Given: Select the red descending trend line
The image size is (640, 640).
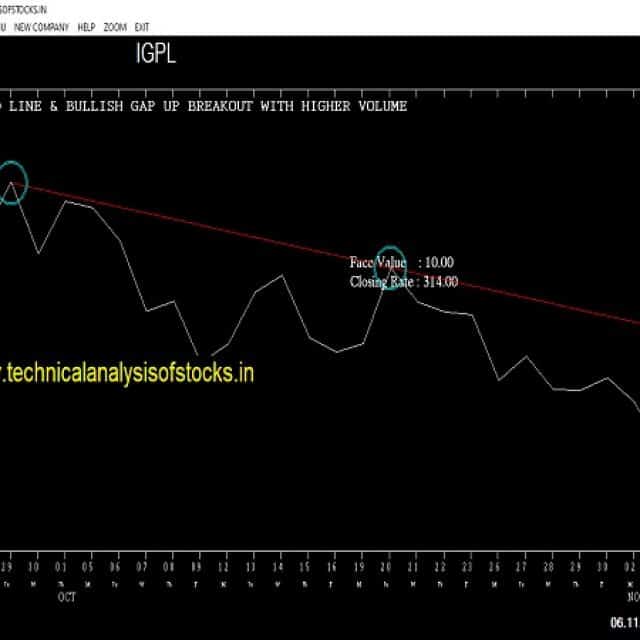Looking at the screenshot, I should 327,254.
